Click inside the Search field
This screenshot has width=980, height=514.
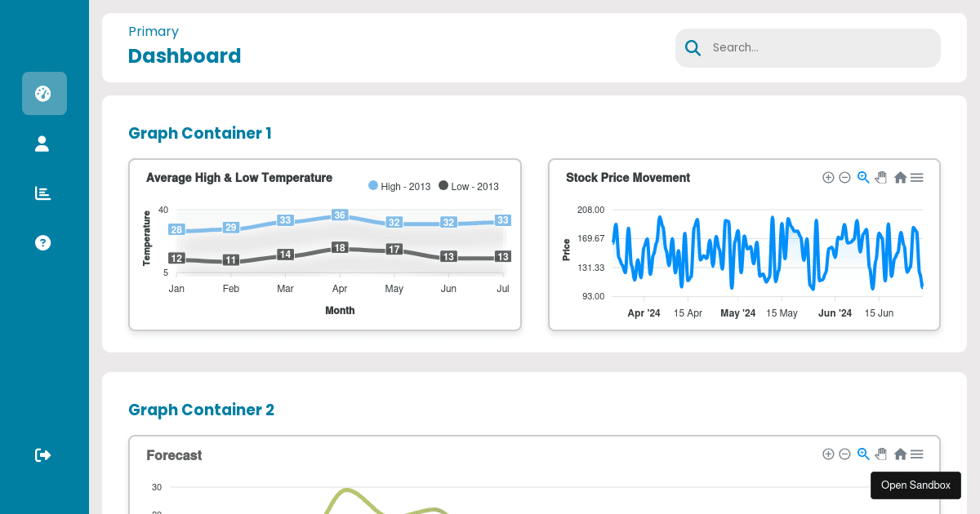(807, 47)
